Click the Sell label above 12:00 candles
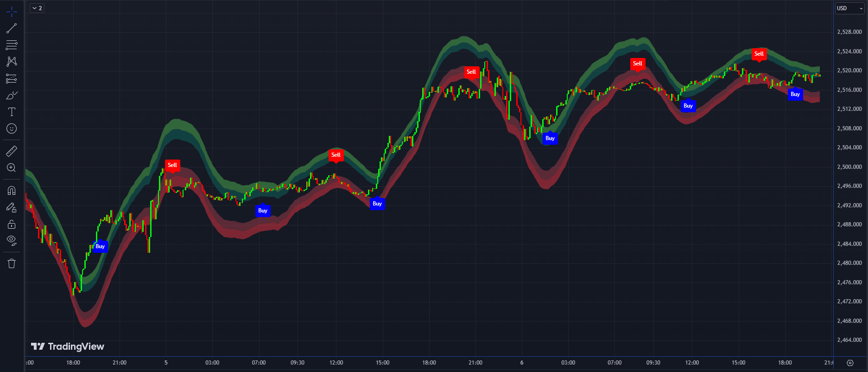The image size is (868, 372). tap(336, 155)
